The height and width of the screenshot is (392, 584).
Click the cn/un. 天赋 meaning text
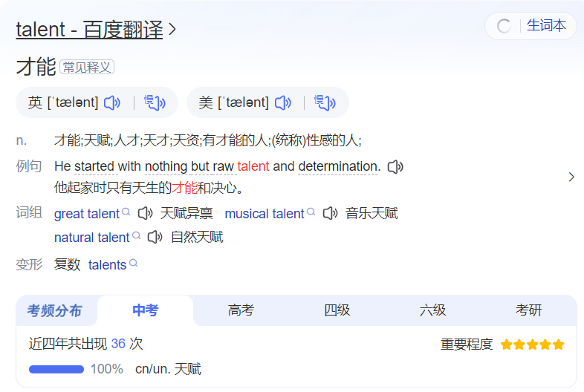tap(168, 369)
